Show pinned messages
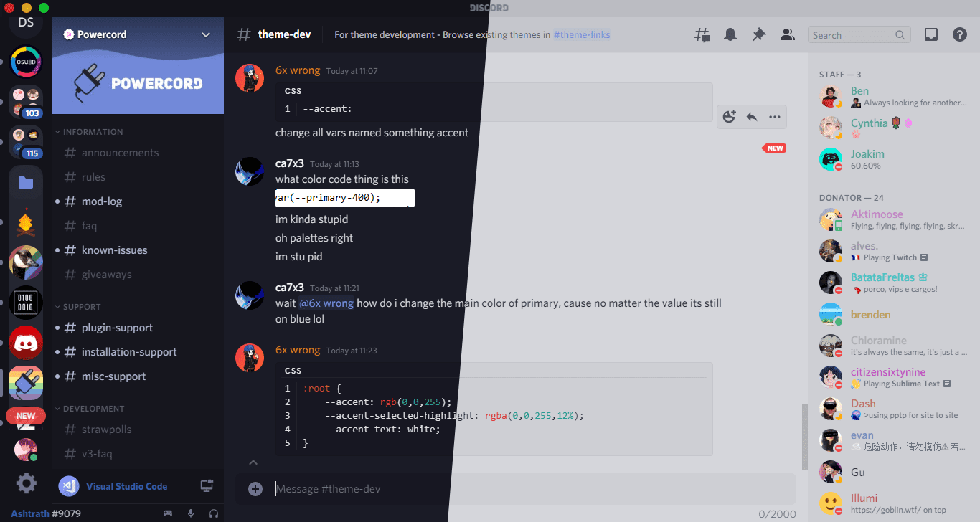This screenshot has height=522, width=980. point(759,34)
